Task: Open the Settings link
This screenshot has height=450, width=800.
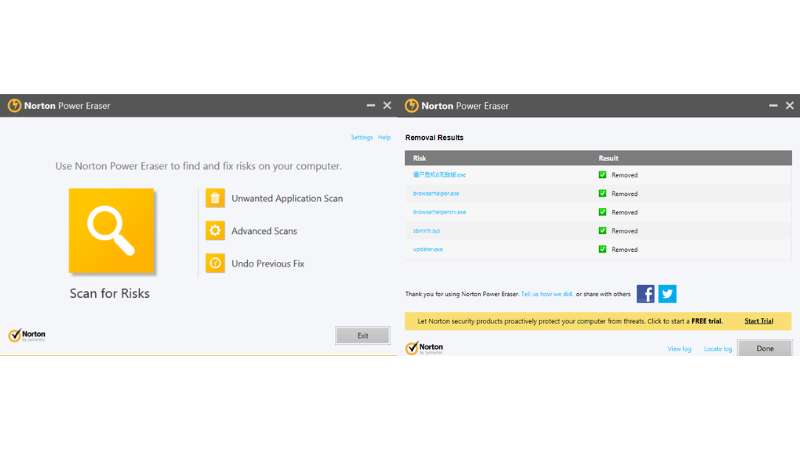Action: [x=362, y=137]
